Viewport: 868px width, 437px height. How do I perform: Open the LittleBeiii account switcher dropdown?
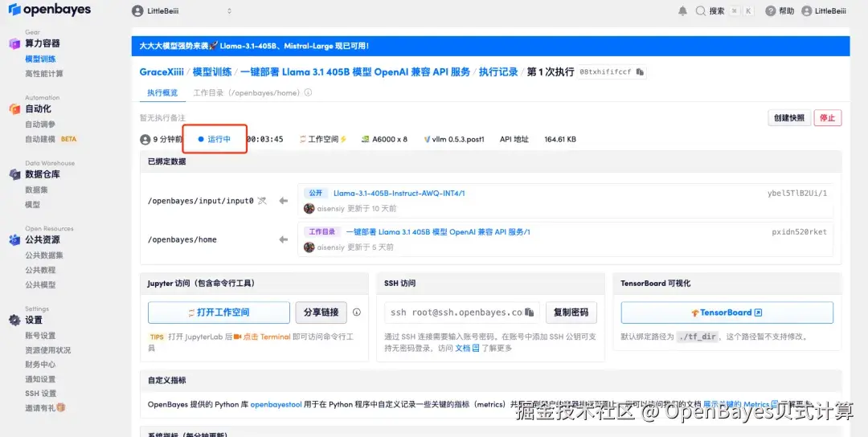tap(182, 11)
